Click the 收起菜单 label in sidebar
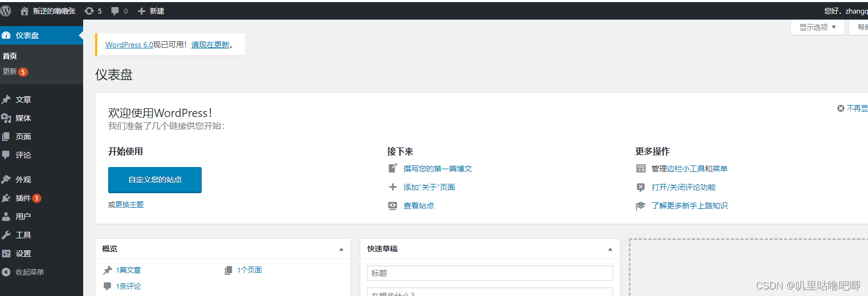 pos(30,272)
